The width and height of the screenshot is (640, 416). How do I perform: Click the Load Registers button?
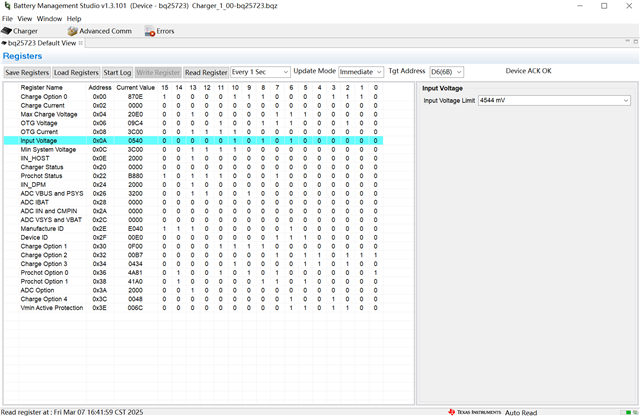[x=76, y=72]
